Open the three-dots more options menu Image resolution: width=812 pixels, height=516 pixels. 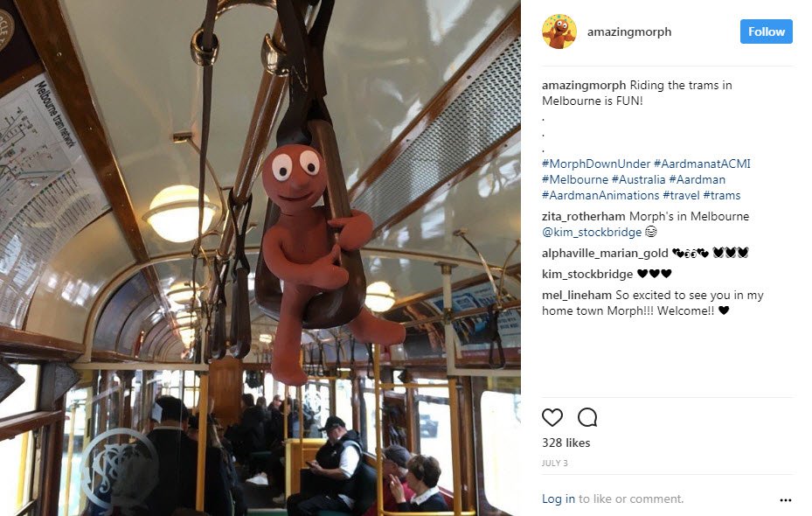point(785,500)
